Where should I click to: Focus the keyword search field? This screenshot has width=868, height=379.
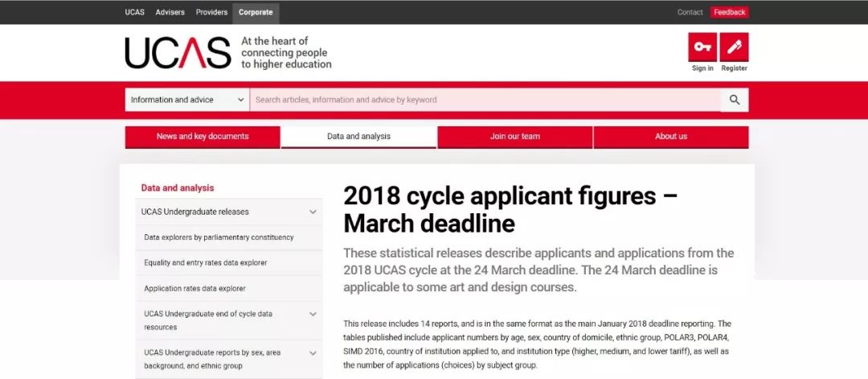(485, 100)
